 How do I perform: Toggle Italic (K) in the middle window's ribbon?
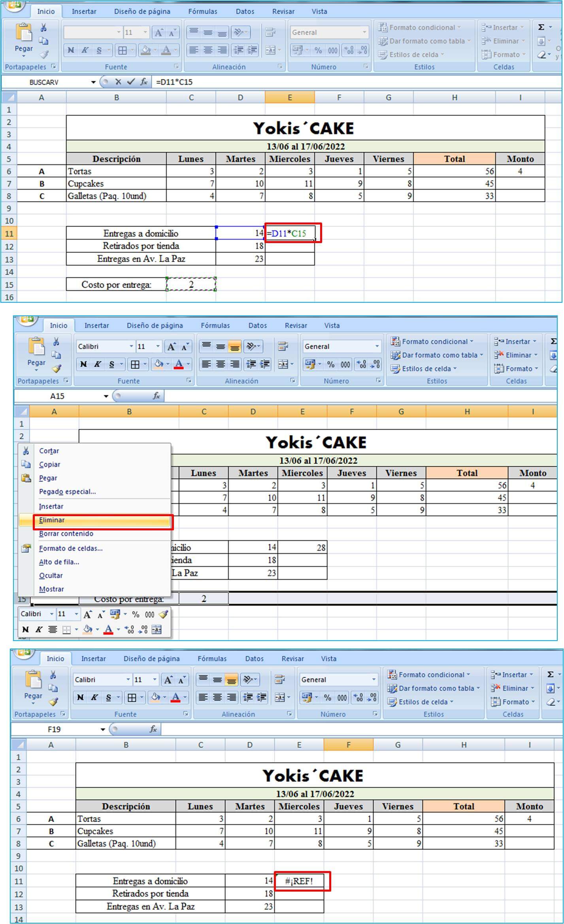[x=97, y=364]
